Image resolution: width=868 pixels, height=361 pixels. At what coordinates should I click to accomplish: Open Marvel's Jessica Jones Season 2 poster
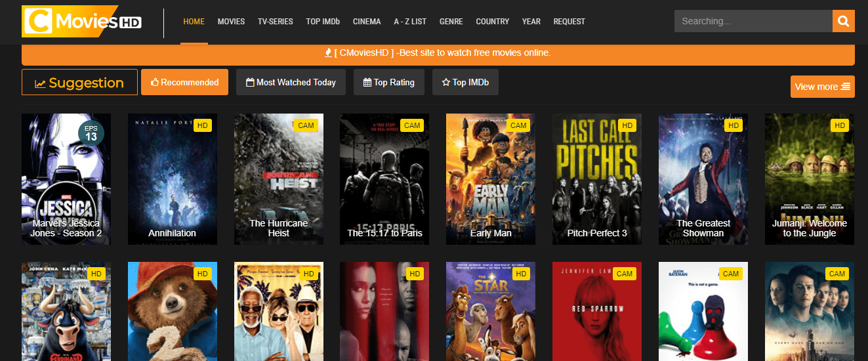coord(66,179)
